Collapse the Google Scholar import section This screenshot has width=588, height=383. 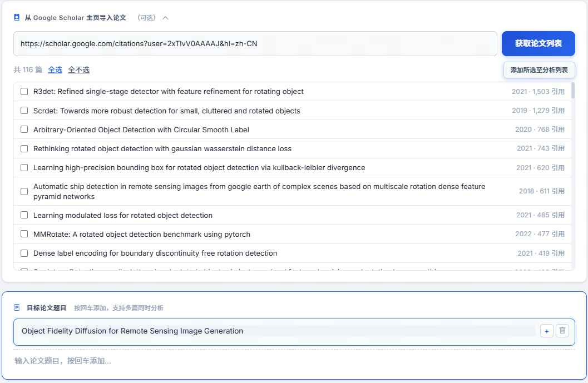[165, 18]
